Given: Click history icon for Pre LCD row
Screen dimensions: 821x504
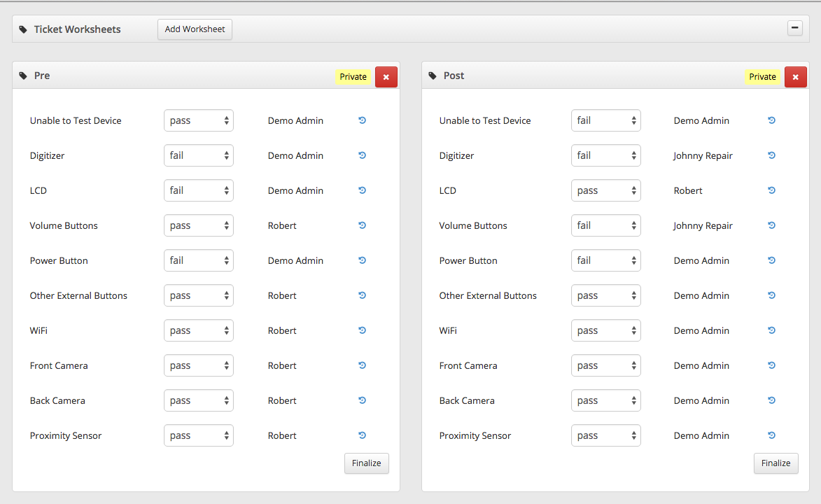Looking at the screenshot, I should [x=362, y=190].
